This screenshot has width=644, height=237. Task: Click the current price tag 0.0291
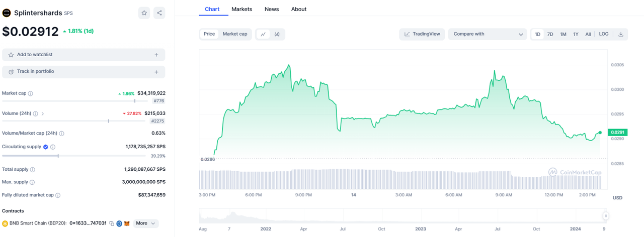click(x=617, y=133)
